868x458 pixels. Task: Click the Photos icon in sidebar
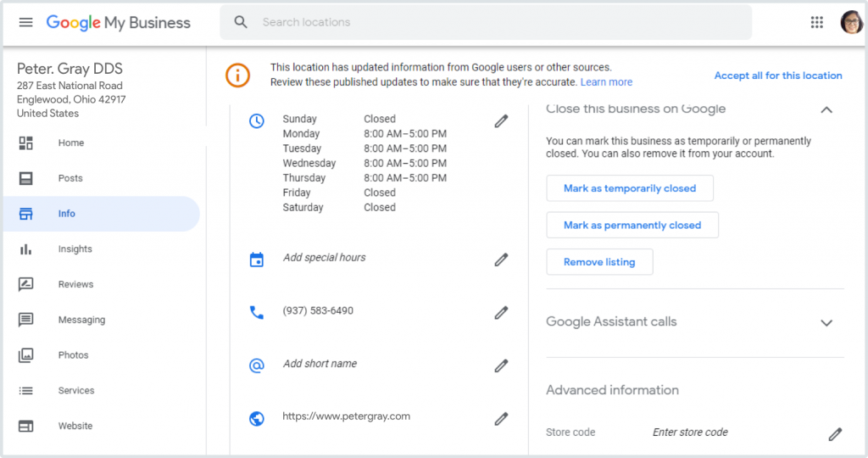(25, 355)
